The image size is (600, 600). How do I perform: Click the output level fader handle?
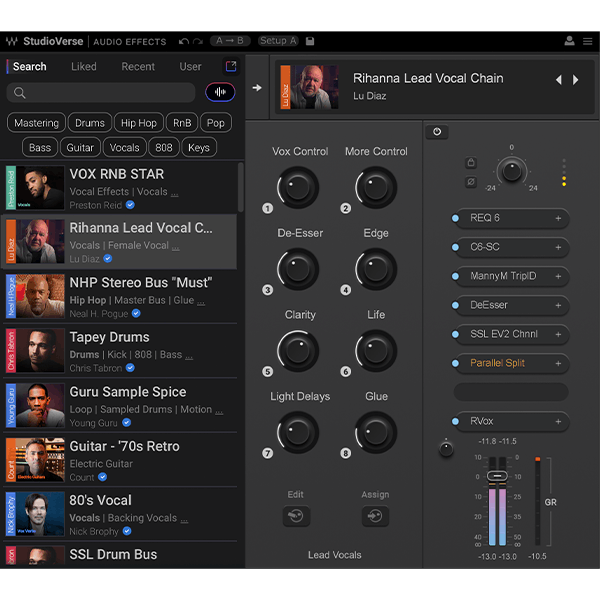point(497,476)
